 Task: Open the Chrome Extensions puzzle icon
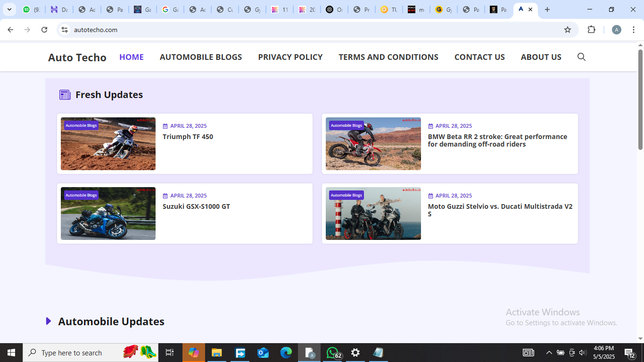pyautogui.click(x=591, y=30)
